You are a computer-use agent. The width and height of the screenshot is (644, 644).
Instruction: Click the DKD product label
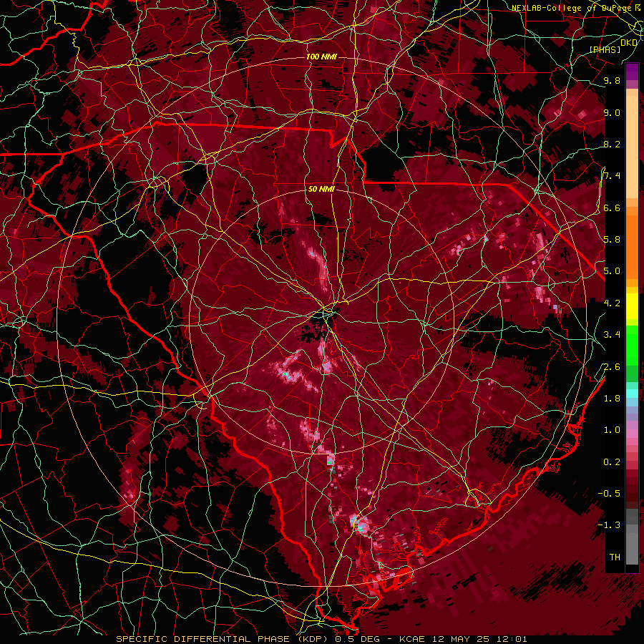tap(628, 43)
